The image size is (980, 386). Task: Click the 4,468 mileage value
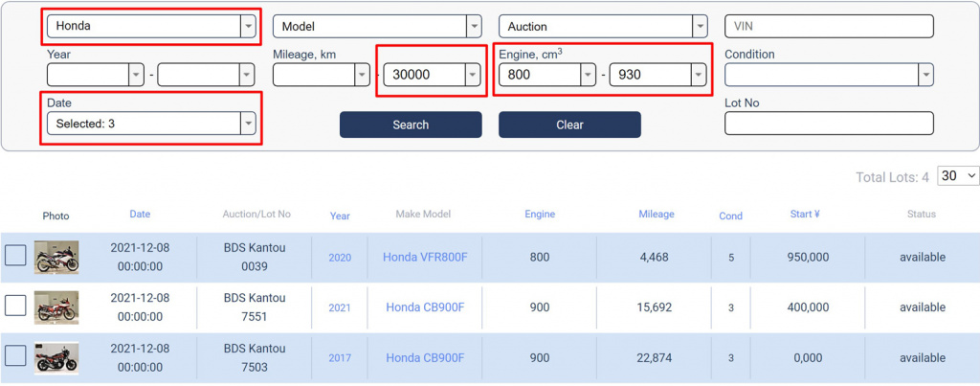(x=655, y=257)
